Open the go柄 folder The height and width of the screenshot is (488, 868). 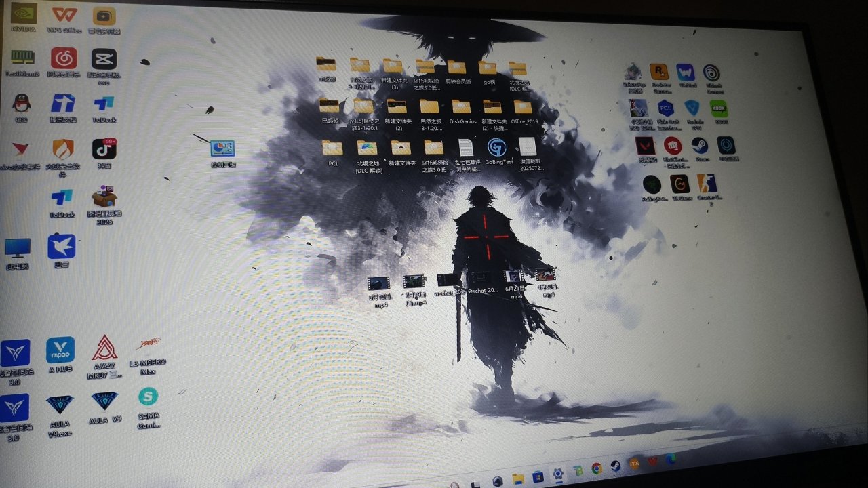click(488, 67)
